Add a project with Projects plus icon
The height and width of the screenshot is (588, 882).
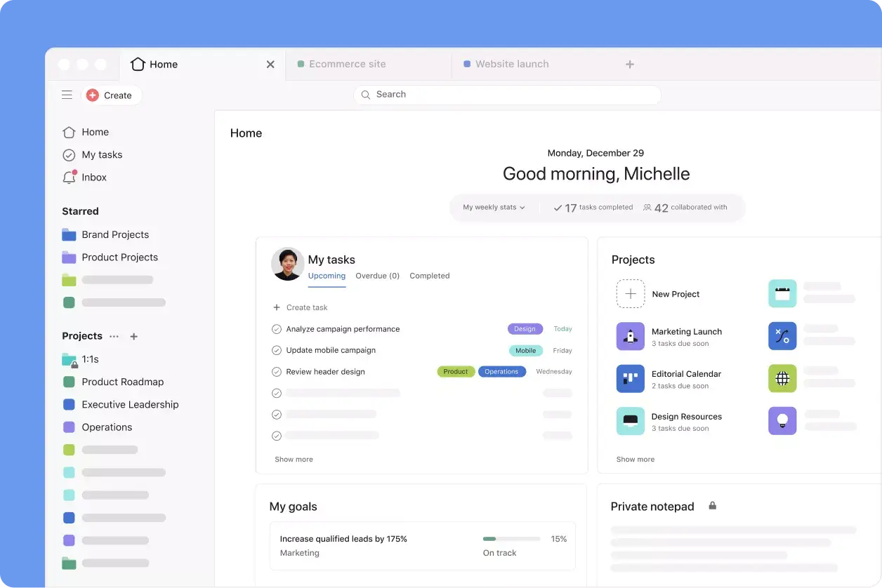tap(134, 337)
